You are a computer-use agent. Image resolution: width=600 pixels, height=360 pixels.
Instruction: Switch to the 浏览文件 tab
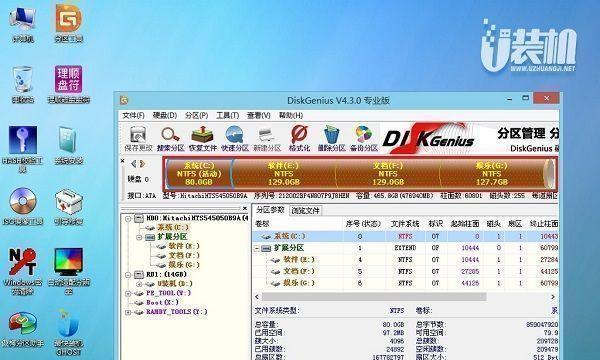click(x=305, y=210)
